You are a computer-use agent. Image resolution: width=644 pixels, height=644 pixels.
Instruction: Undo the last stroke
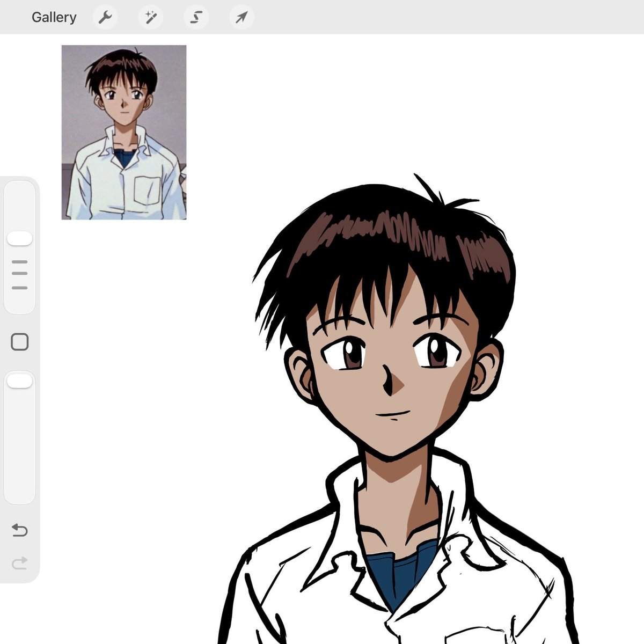tap(19, 530)
